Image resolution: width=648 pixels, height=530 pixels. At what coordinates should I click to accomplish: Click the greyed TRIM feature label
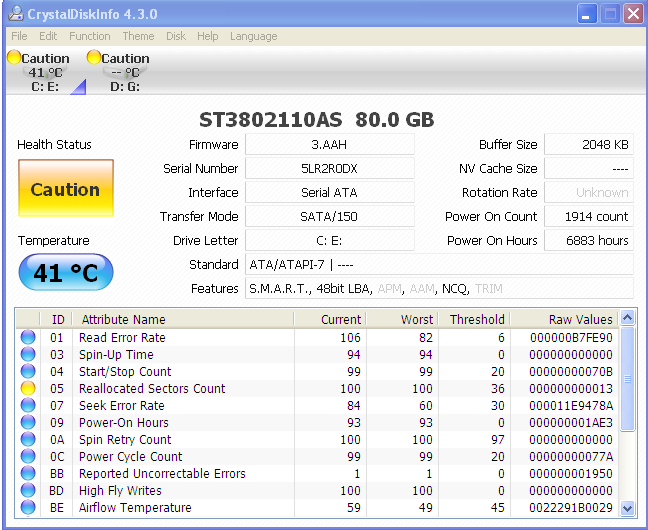tap(488, 289)
